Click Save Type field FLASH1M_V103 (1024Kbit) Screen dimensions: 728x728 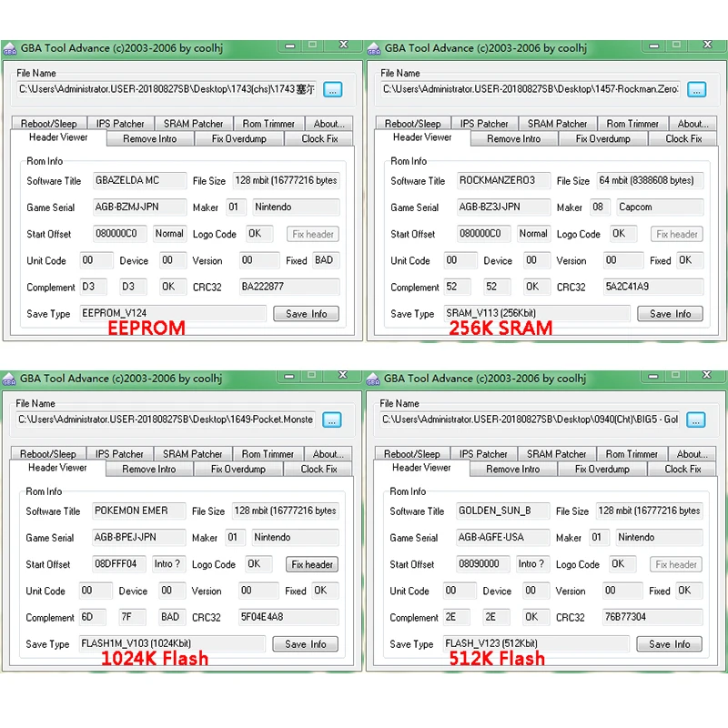click(172, 643)
